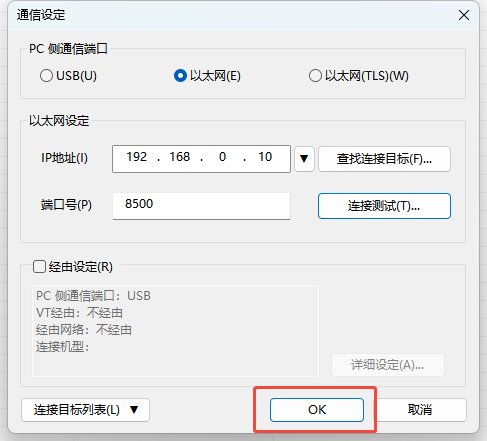Cancel the dialog using 取消
Screen dimensions: 487x441
tap(420, 410)
